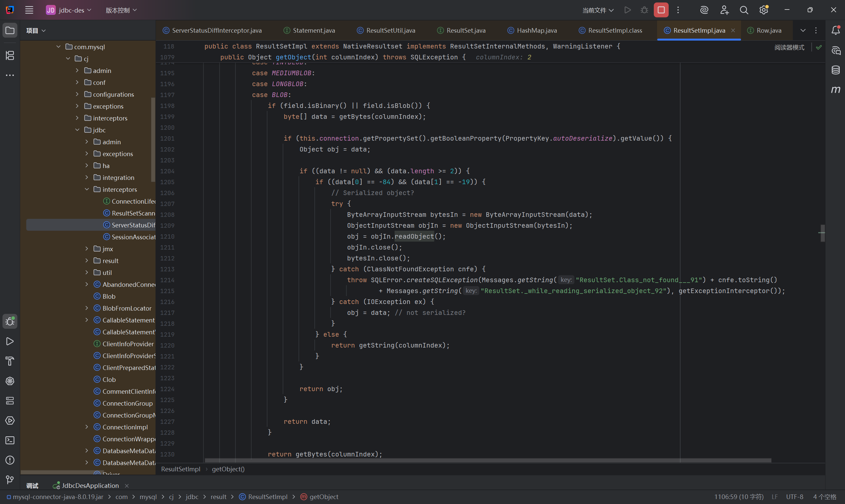Open Search Everywhere magnifier icon
Viewport: 845px width, 504px height.
point(744,10)
